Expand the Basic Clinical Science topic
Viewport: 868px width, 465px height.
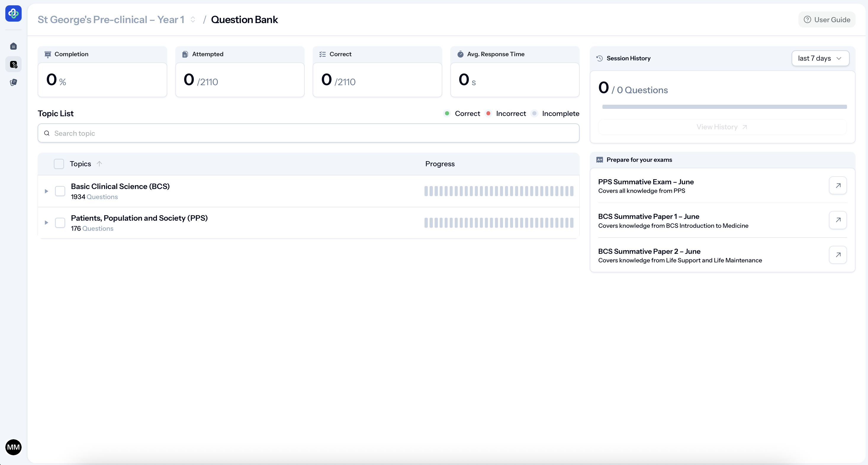(x=46, y=191)
